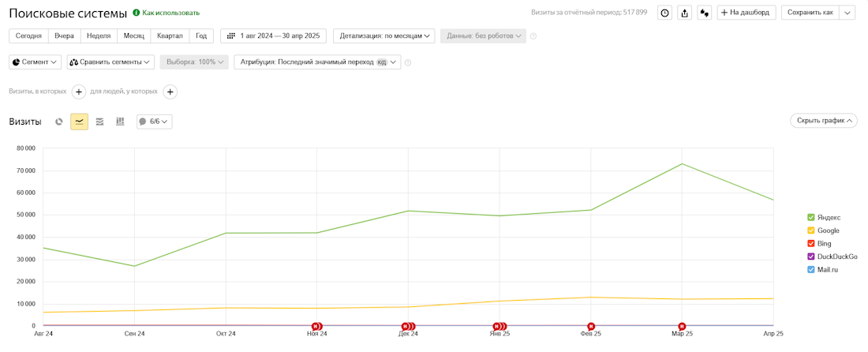Click the export share icon
The width and height of the screenshot is (868, 352).
pyautogui.click(x=685, y=13)
